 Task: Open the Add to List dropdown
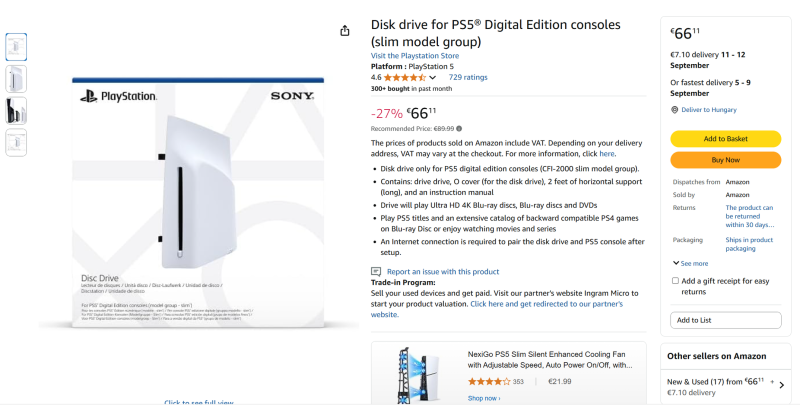[x=725, y=320]
